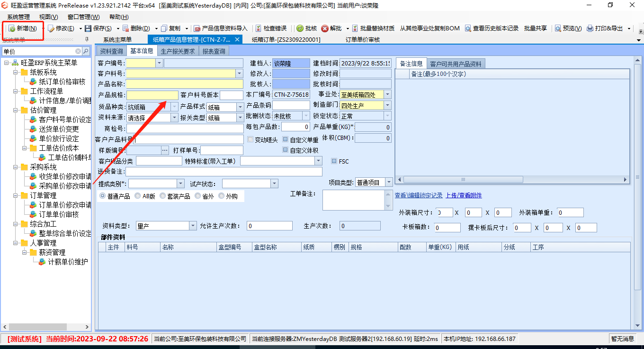Image resolution: width=644 pixels, height=349 pixels.
Task: Open the 视图(V) menu
Action: pyautogui.click(x=49, y=17)
